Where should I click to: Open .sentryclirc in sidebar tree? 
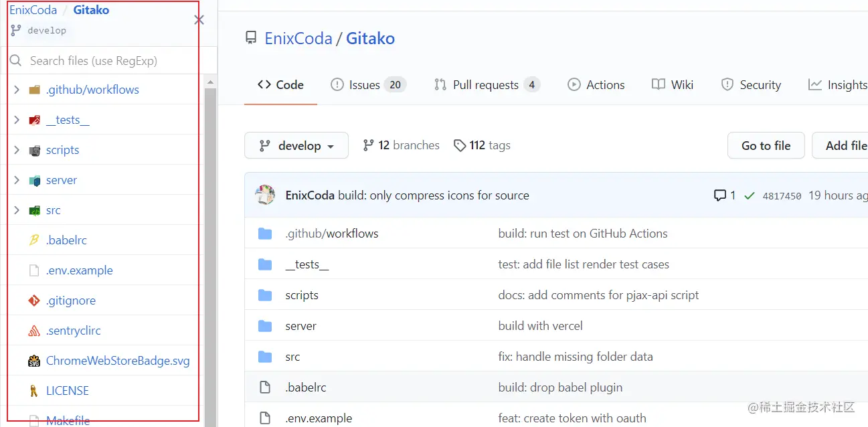tap(74, 331)
